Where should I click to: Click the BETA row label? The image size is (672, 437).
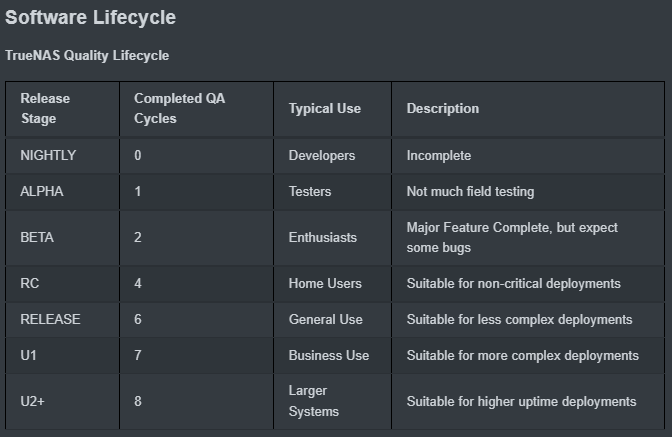[37, 237]
